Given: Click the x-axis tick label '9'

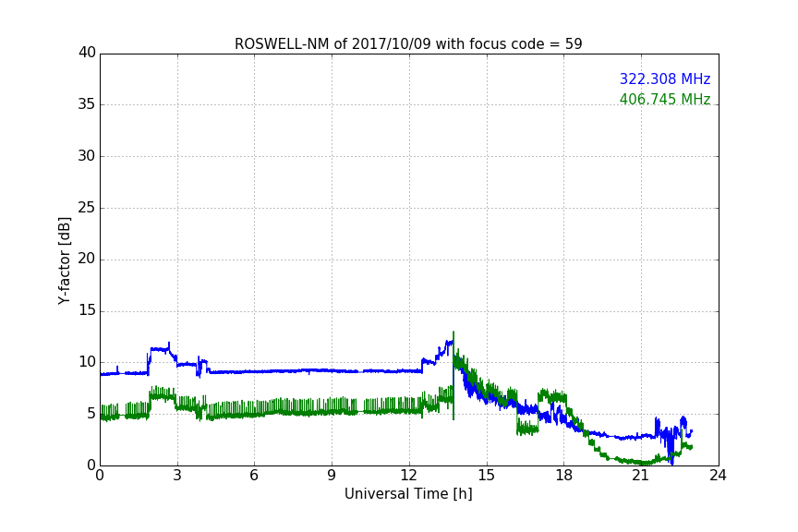Looking at the screenshot, I should tap(332, 476).
